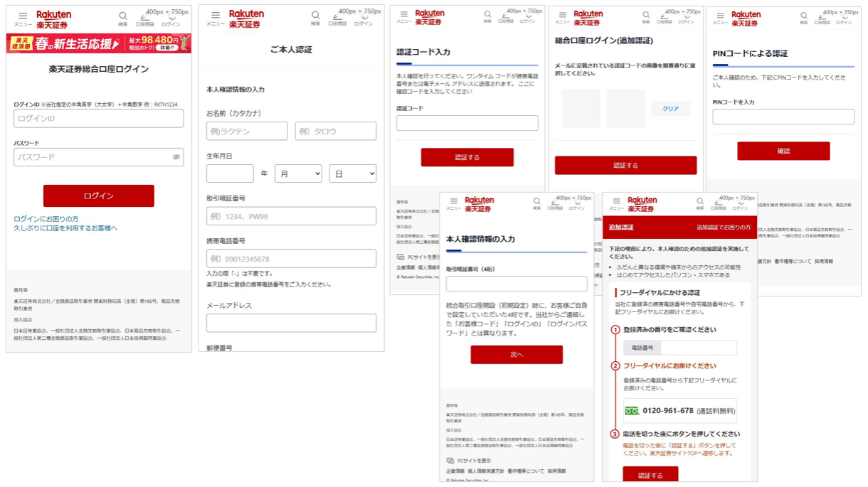Click the ログインID input field
868x487 pixels.
(x=98, y=119)
